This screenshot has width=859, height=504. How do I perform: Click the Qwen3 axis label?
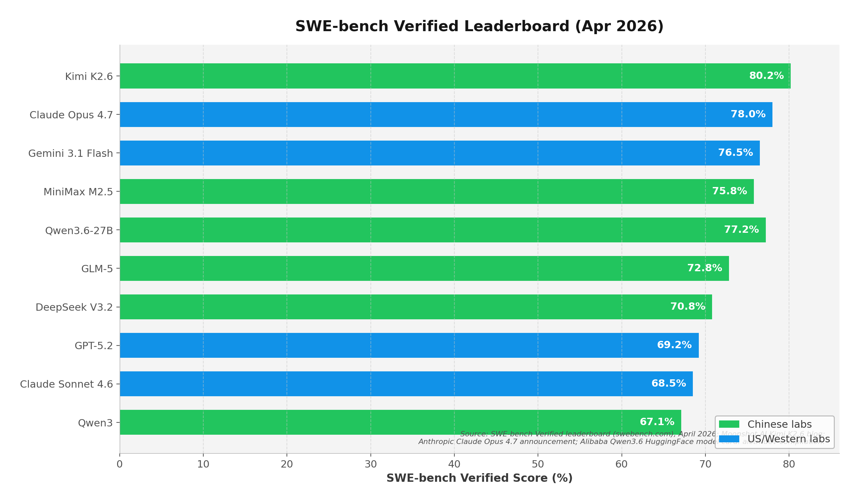click(96, 423)
